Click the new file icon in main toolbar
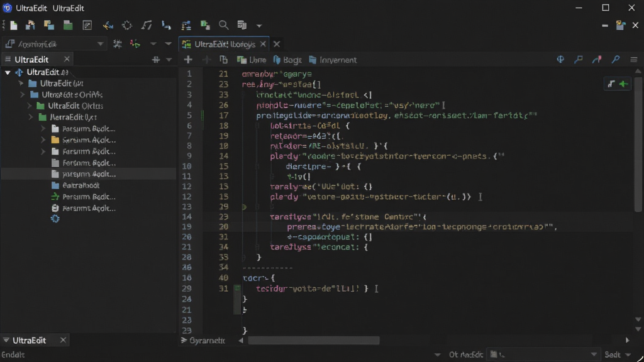Viewport: 644px width, 362px height. click(x=14, y=25)
